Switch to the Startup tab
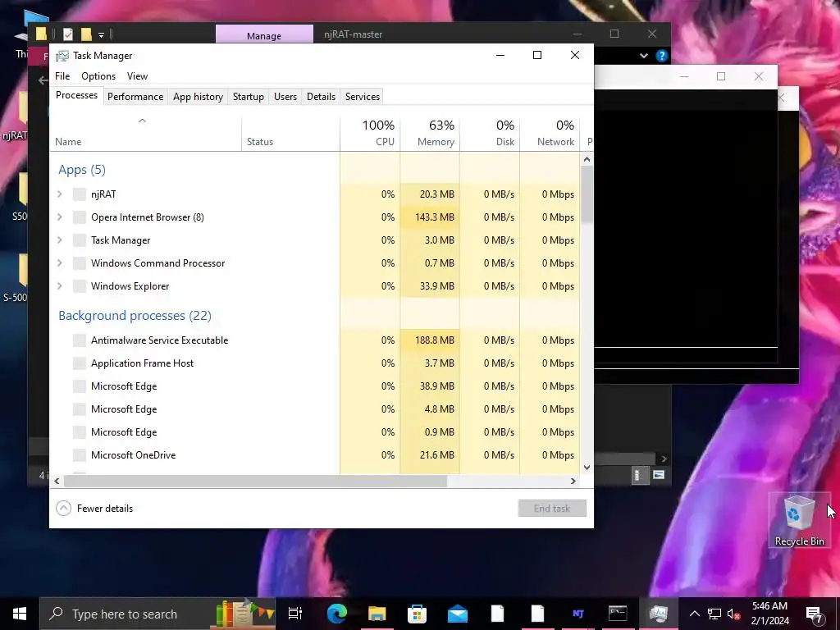The height and width of the screenshot is (630, 840). 248,97
